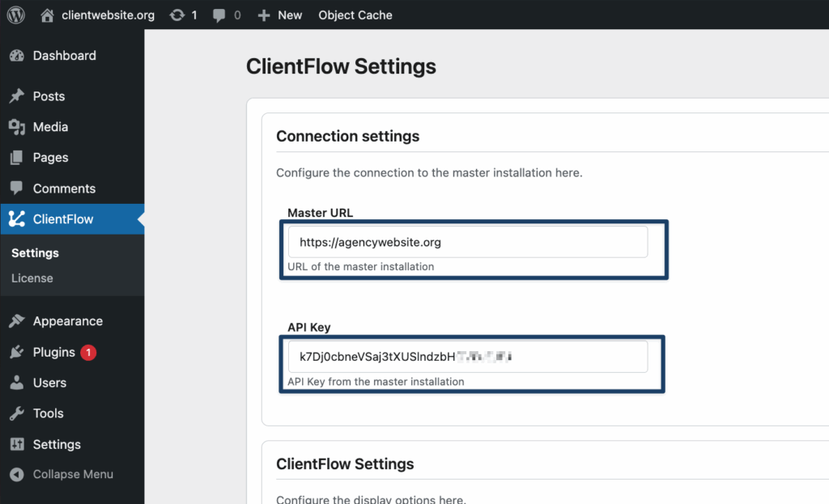Click 'URL of the master installation' help text
The width and height of the screenshot is (829, 504).
point(360,267)
